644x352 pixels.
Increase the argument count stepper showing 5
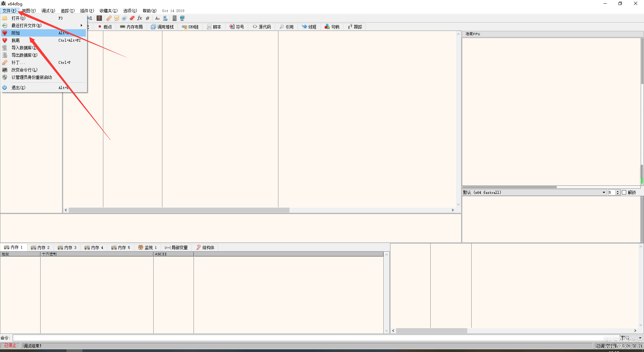tap(618, 191)
